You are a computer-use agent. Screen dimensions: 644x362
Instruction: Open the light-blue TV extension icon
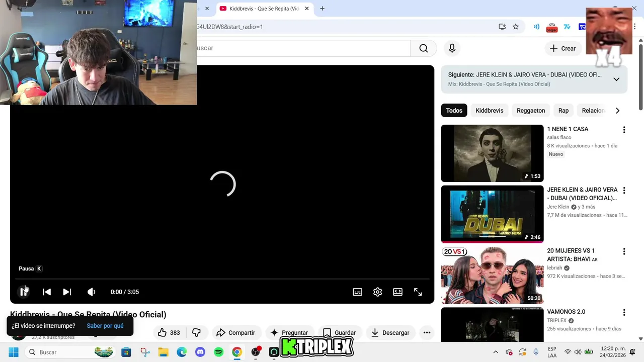tap(567, 27)
